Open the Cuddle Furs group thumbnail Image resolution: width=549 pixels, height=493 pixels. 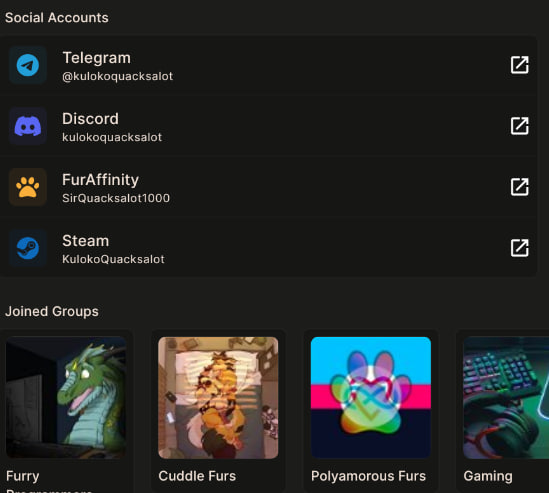(x=218, y=397)
